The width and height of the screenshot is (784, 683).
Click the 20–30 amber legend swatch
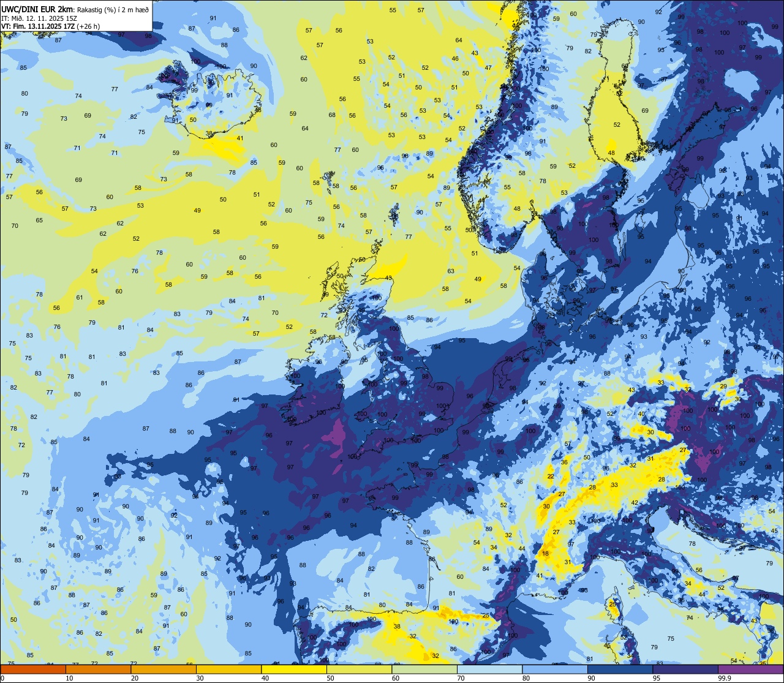[164, 670]
